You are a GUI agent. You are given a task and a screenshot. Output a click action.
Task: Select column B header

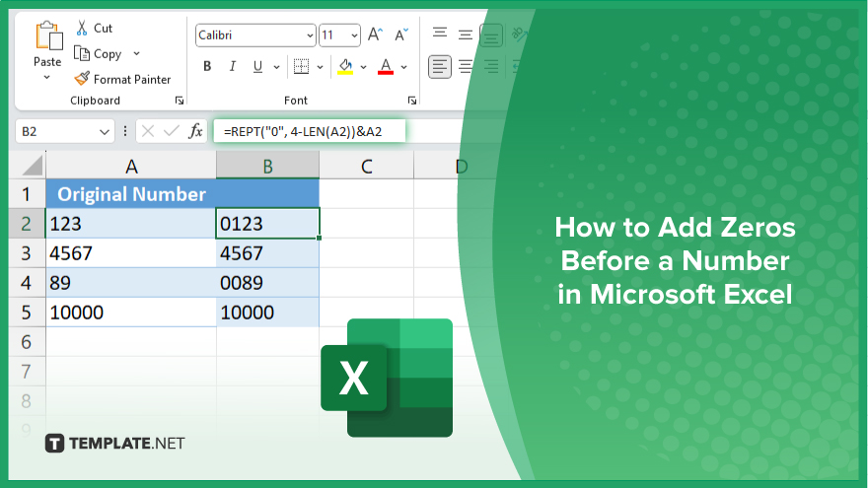267,166
